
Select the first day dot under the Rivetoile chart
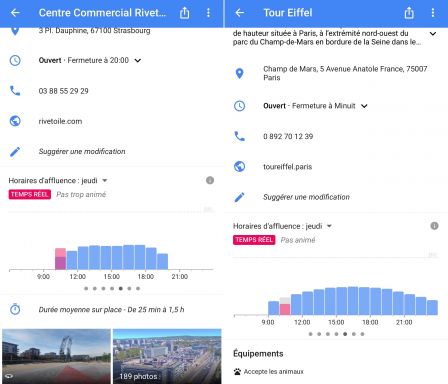click(x=86, y=288)
